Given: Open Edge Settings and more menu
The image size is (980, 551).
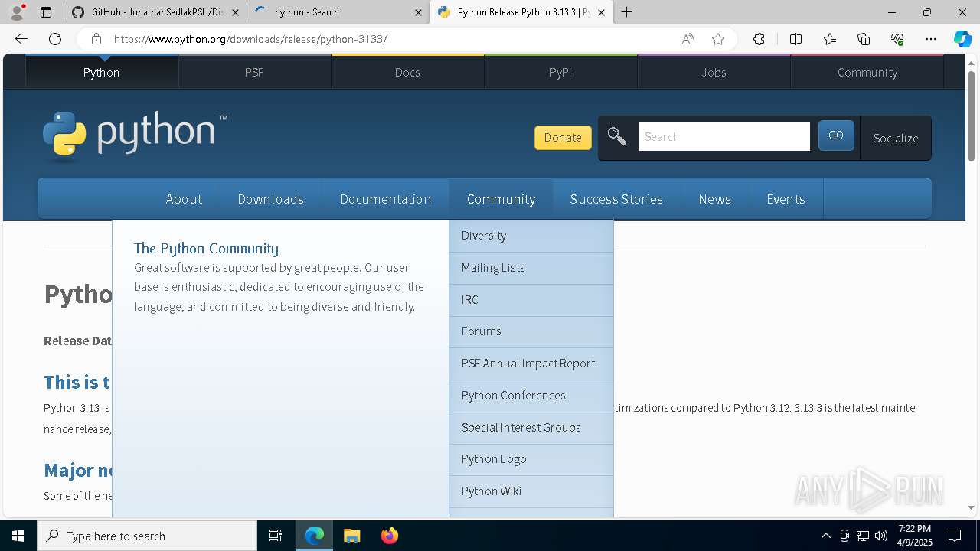Looking at the screenshot, I should [x=931, y=39].
